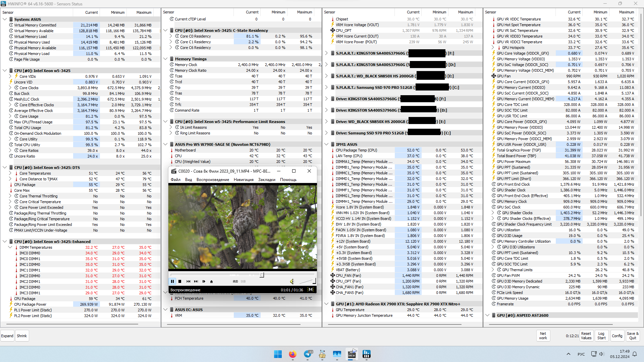Open the Навигация menu in player

pyautogui.click(x=244, y=180)
